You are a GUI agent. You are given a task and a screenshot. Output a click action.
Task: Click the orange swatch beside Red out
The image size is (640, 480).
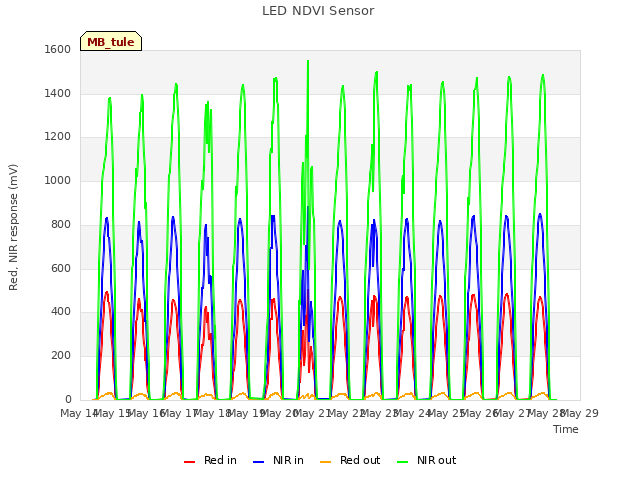pos(325,462)
